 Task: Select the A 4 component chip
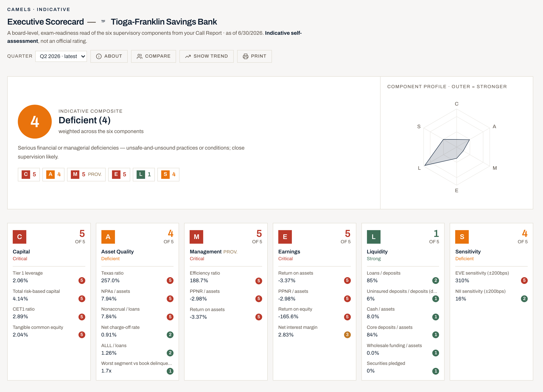[53, 174]
